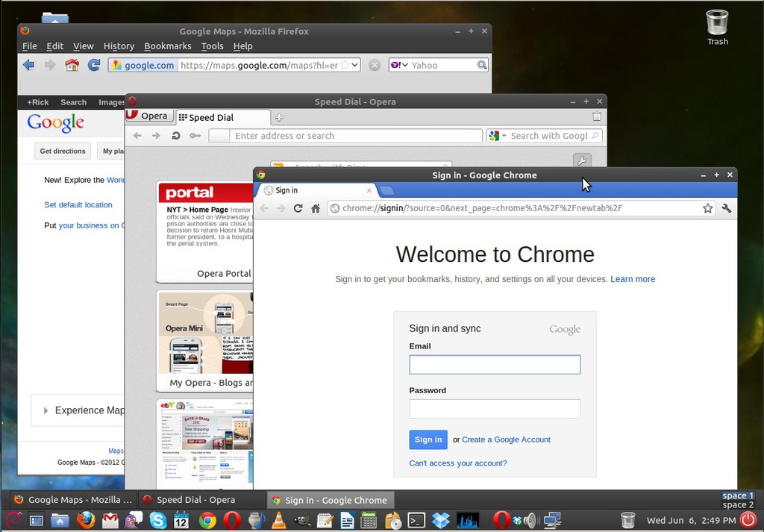Viewport: 764px width, 532px height.
Task: Open the volume control in the tray
Action: (531, 520)
